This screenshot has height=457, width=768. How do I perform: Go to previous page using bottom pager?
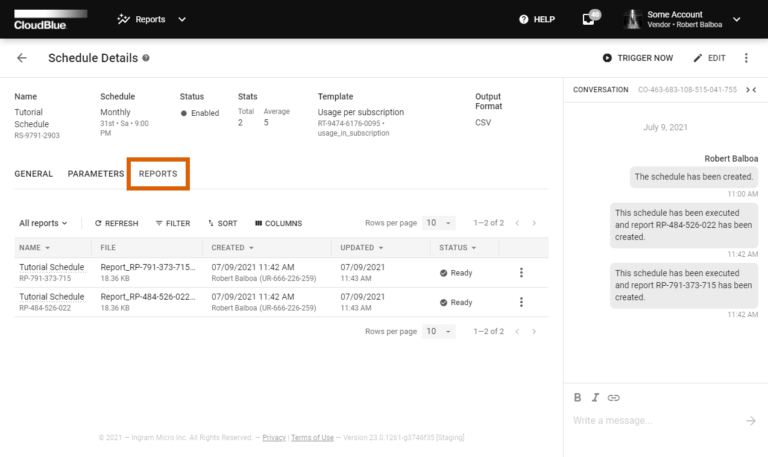517,332
